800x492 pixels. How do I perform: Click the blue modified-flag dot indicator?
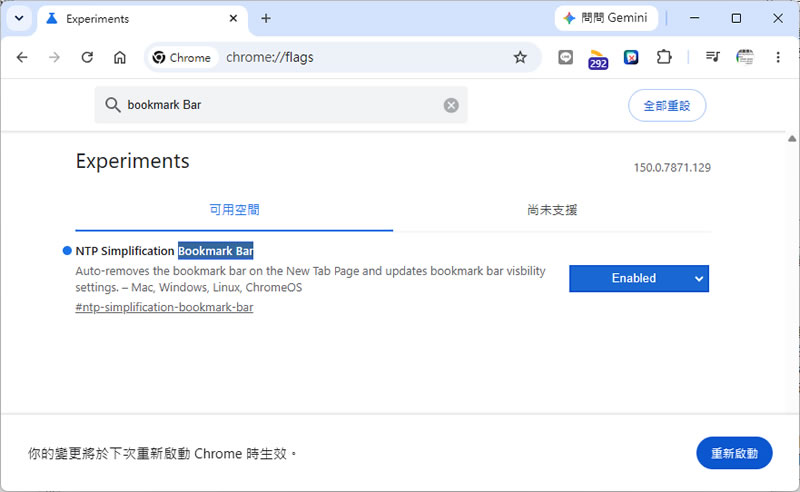click(67, 251)
